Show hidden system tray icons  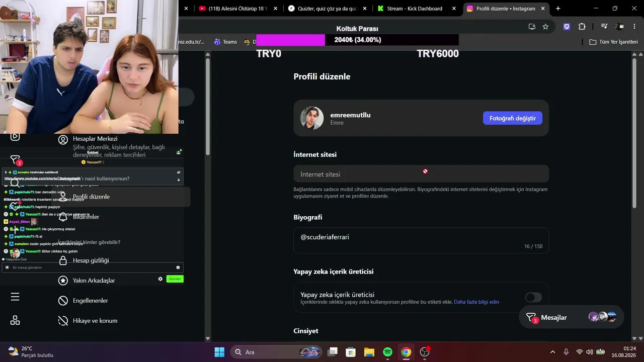[x=552, y=352]
